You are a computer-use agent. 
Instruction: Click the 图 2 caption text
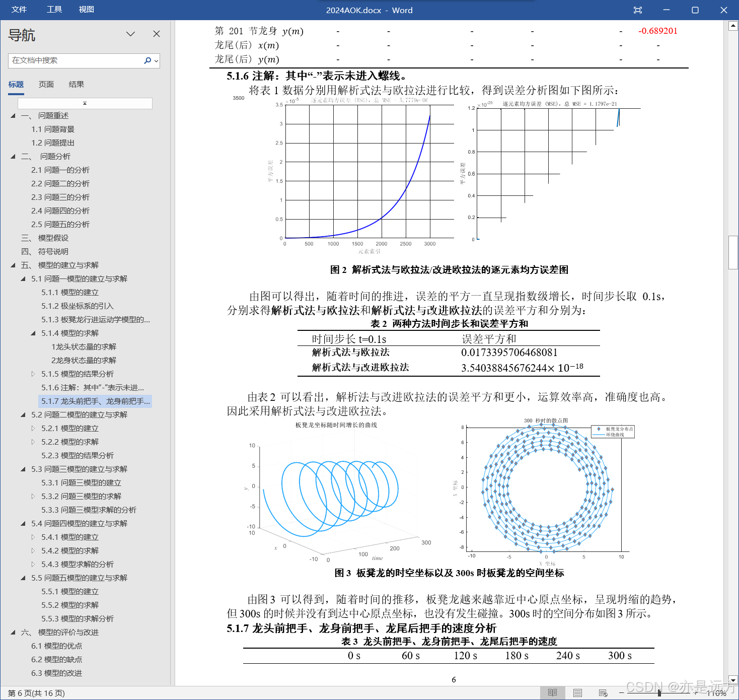pos(449,270)
